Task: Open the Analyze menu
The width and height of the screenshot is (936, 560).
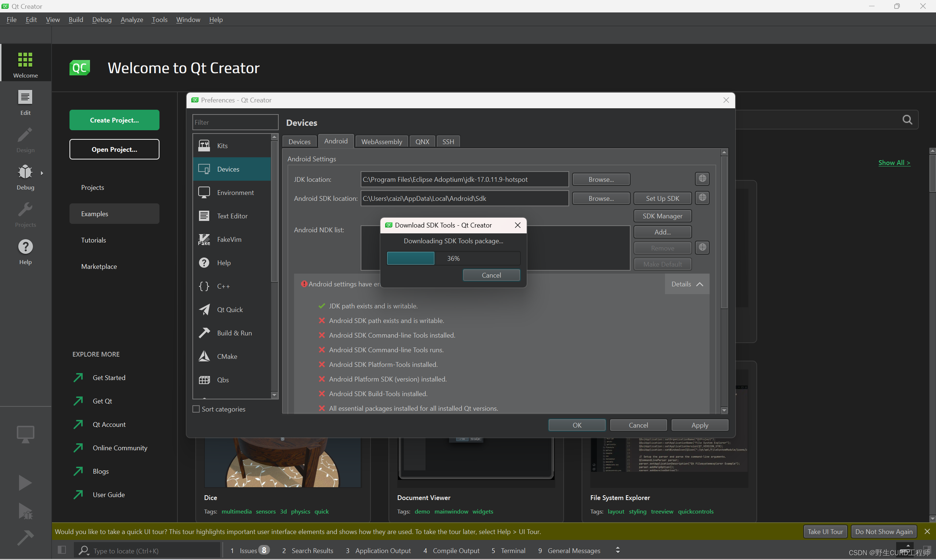Action: point(132,19)
